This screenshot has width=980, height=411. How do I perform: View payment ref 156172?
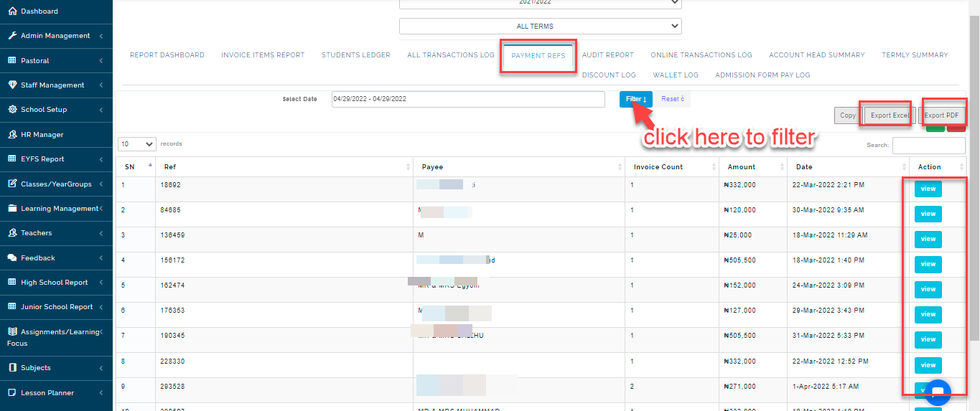coord(928,265)
